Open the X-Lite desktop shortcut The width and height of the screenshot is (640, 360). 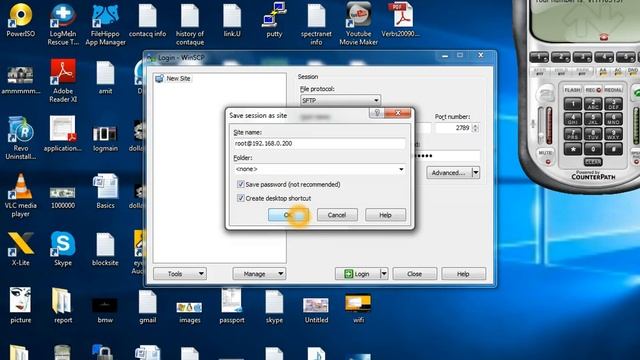(x=20, y=249)
